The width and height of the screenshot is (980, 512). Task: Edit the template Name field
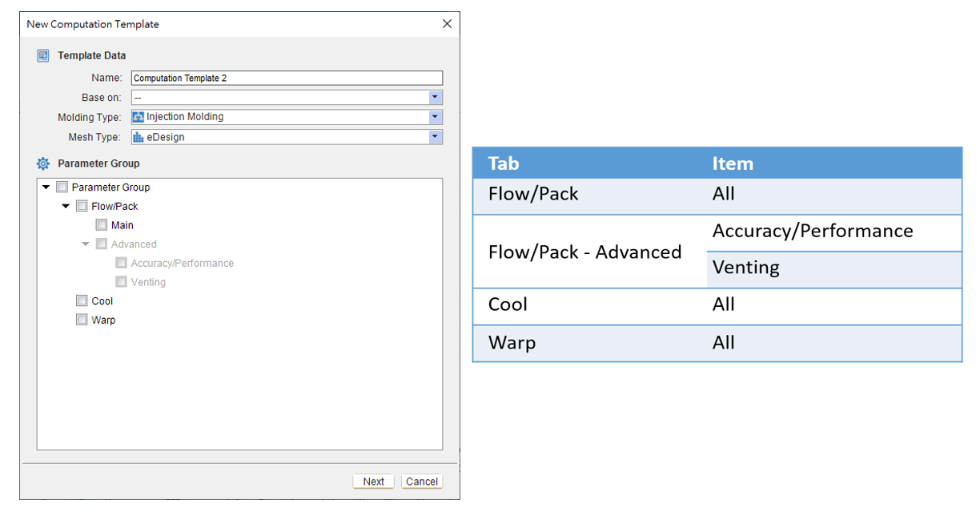(x=287, y=78)
